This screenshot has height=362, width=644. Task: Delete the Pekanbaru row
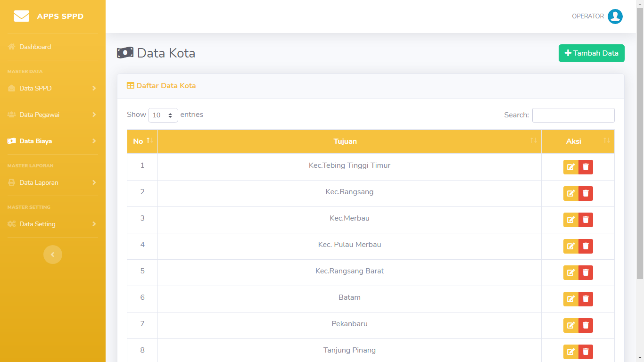[586, 325]
